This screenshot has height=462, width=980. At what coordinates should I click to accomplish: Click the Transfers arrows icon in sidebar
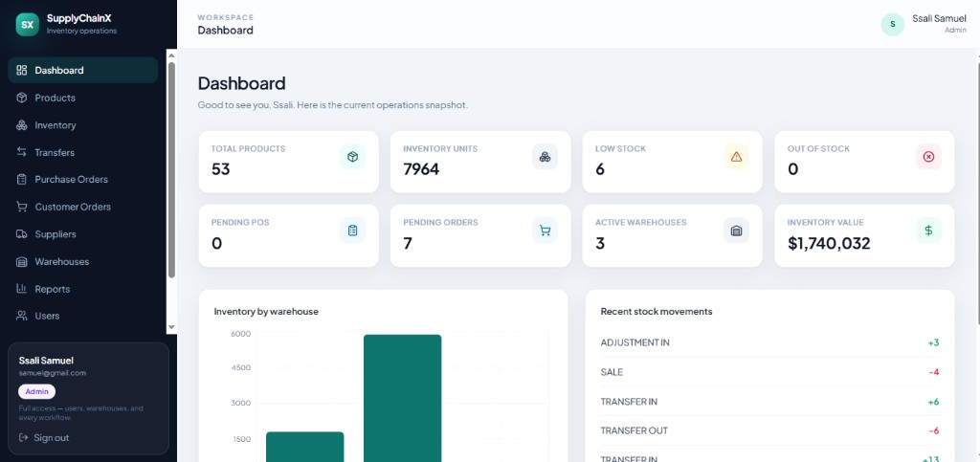click(x=22, y=152)
